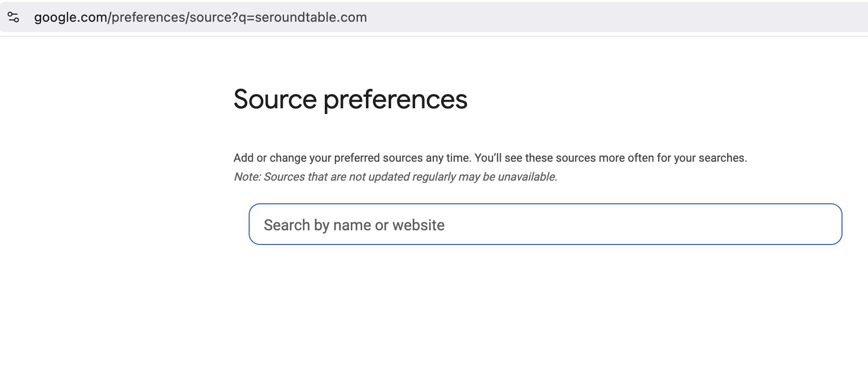
Task: Click the site information icon in address bar
Action: click(x=13, y=17)
